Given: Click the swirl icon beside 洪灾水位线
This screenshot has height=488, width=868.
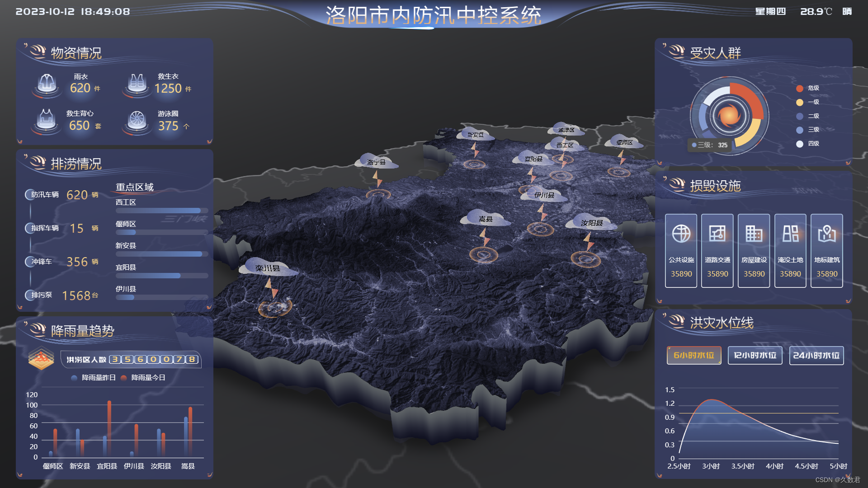Looking at the screenshot, I should 676,321.
